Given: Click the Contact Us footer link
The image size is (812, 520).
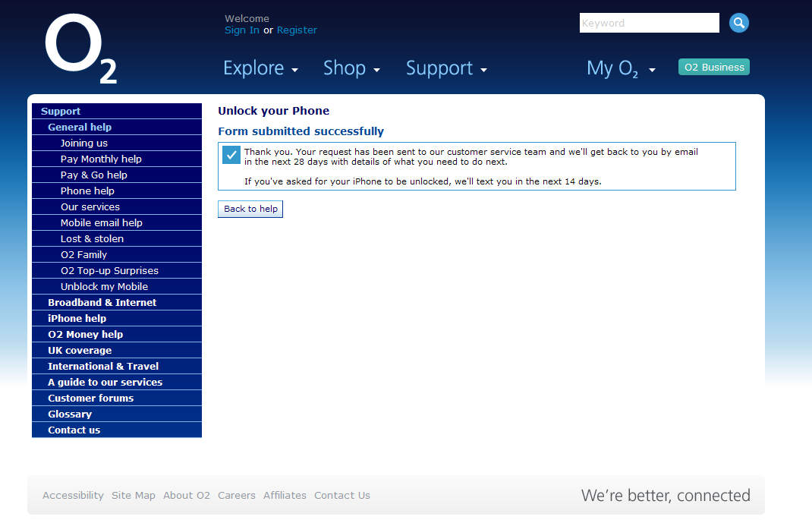Looking at the screenshot, I should (x=342, y=496).
